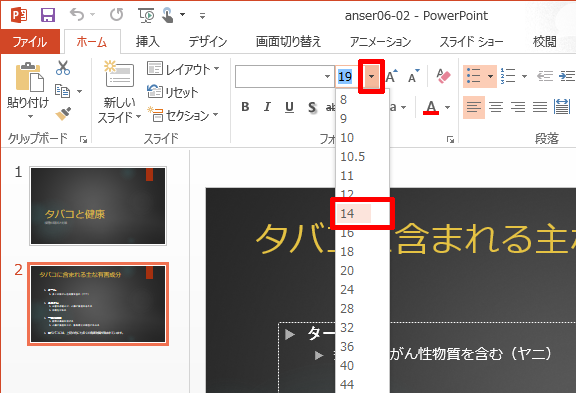576x393 pixels.
Task: Open the font size dropdown arrow
Action: point(371,76)
